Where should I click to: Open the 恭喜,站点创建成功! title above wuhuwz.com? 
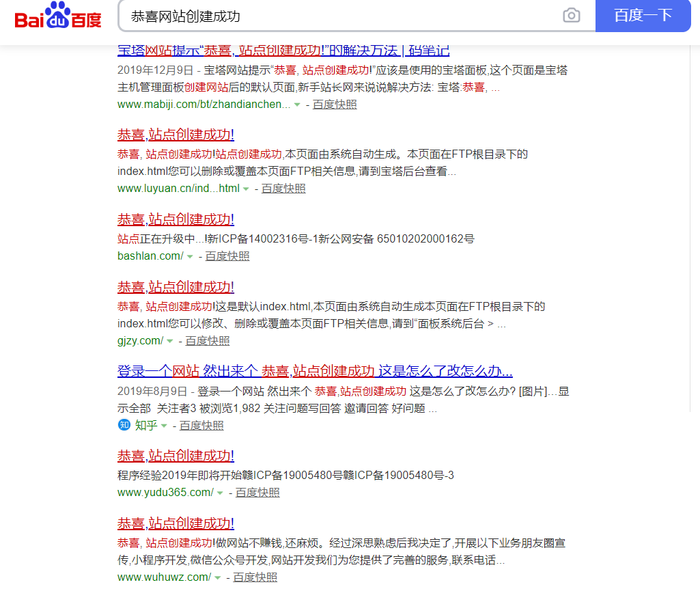(176, 523)
